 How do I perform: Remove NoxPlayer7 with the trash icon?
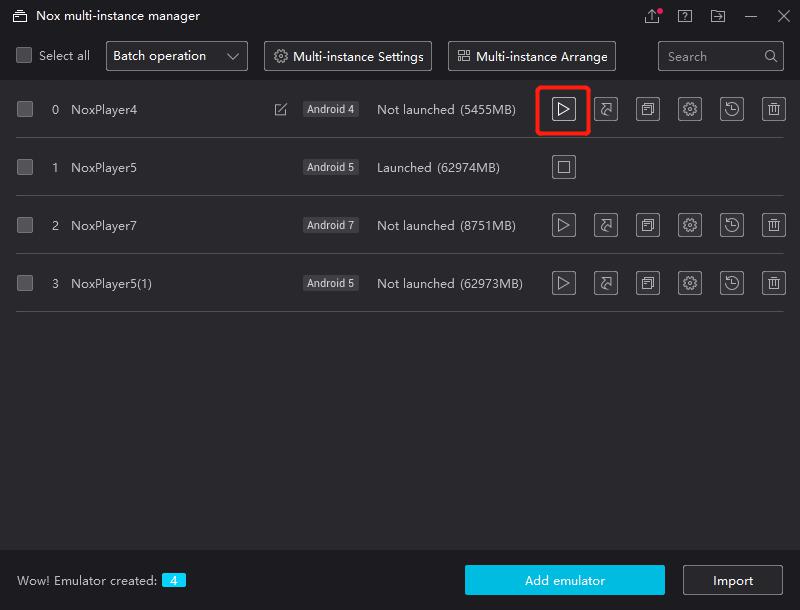tap(773, 225)
